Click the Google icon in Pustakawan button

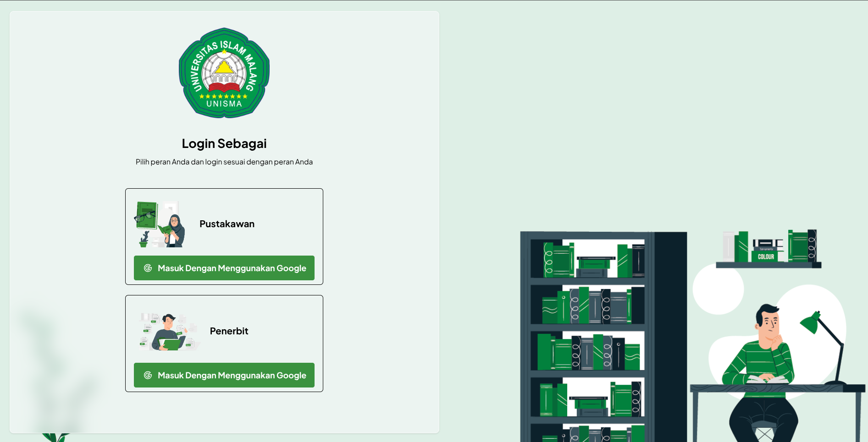tap(148, 268)
